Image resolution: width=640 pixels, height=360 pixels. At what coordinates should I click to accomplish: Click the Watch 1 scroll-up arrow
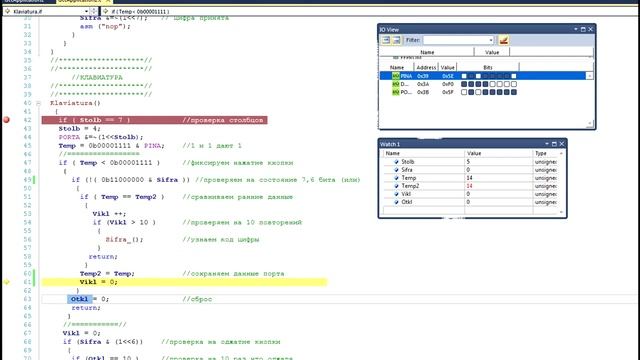561,153
